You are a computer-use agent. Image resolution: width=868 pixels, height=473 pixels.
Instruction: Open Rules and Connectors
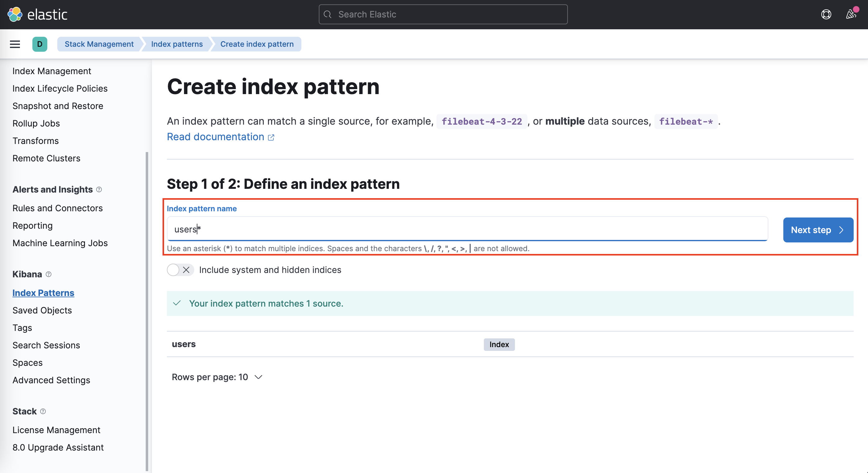(x=58, y=208)
